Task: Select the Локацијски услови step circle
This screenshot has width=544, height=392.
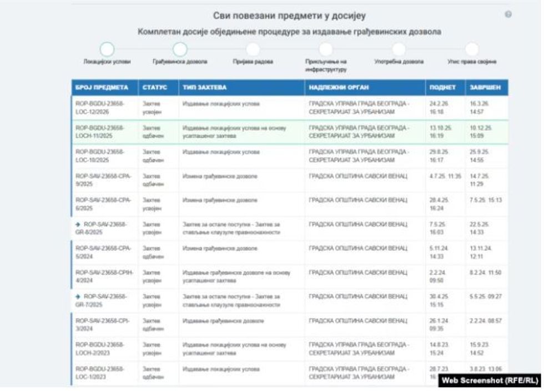Action: click(107, 50)
